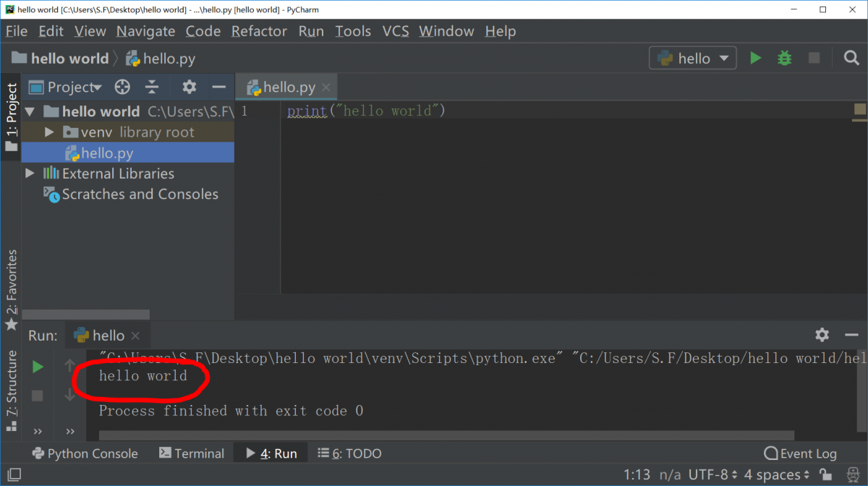Screen dimensions: 868x486
Task: Open the Terminal tool window
Action: tap(192, 453)
